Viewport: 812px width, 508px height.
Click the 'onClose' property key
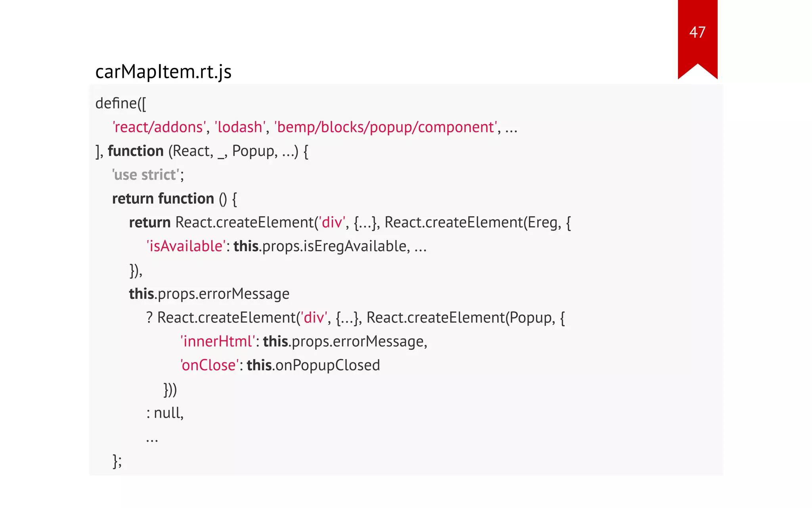[209, 366]
